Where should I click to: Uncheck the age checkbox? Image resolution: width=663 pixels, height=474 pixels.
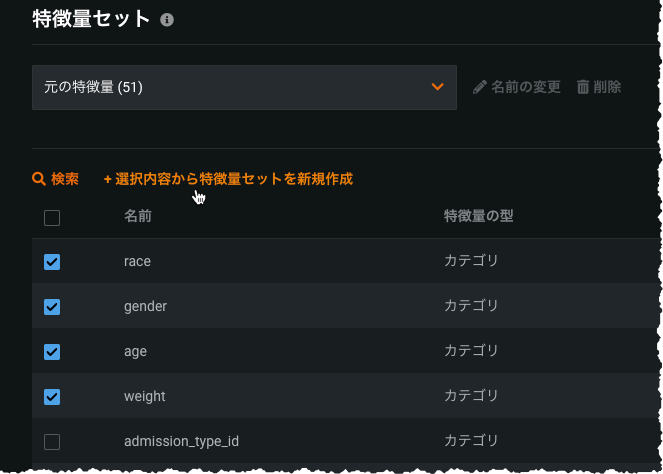[52, 352]
